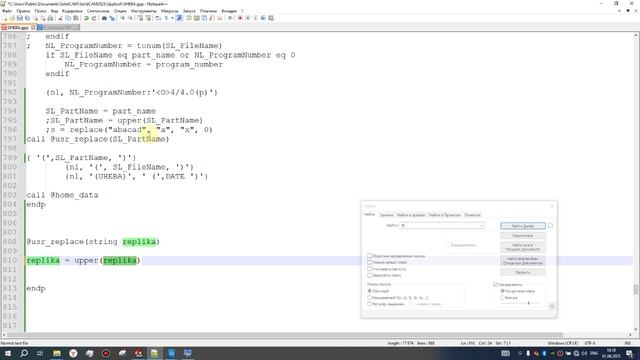Toggle the highlighted indent guide icon
This screenshot has height=360, width=640.
click(179, 18)
